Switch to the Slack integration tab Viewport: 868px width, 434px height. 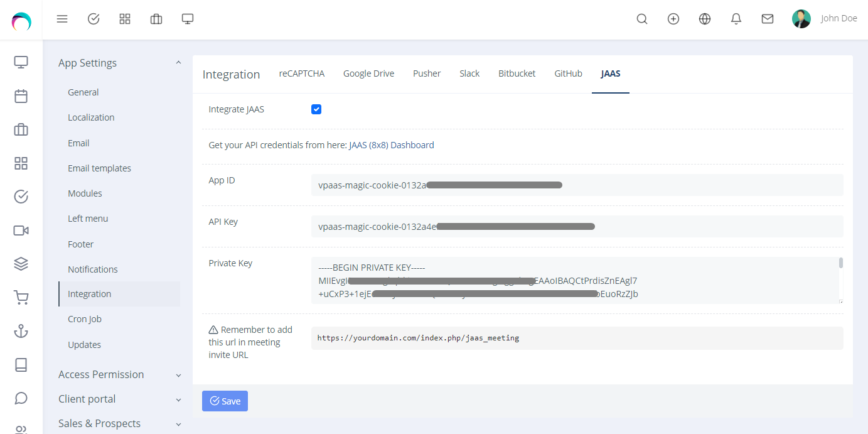[469, 73]
